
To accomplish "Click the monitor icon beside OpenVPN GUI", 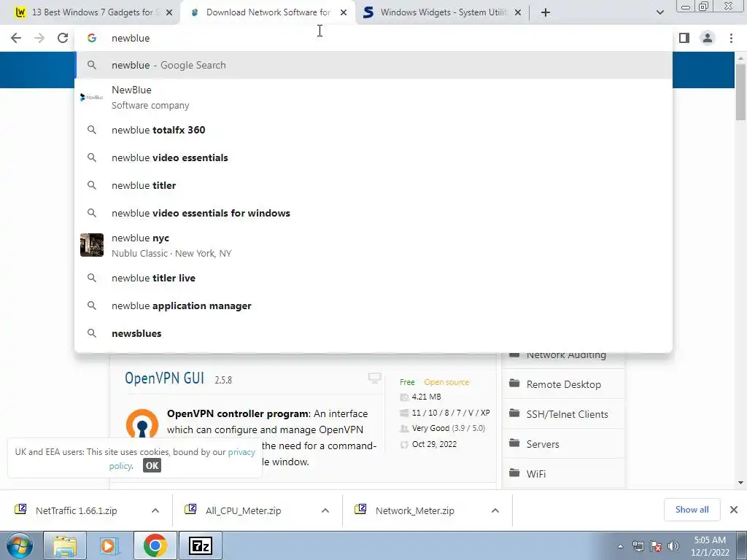I will tap(374, 378).
